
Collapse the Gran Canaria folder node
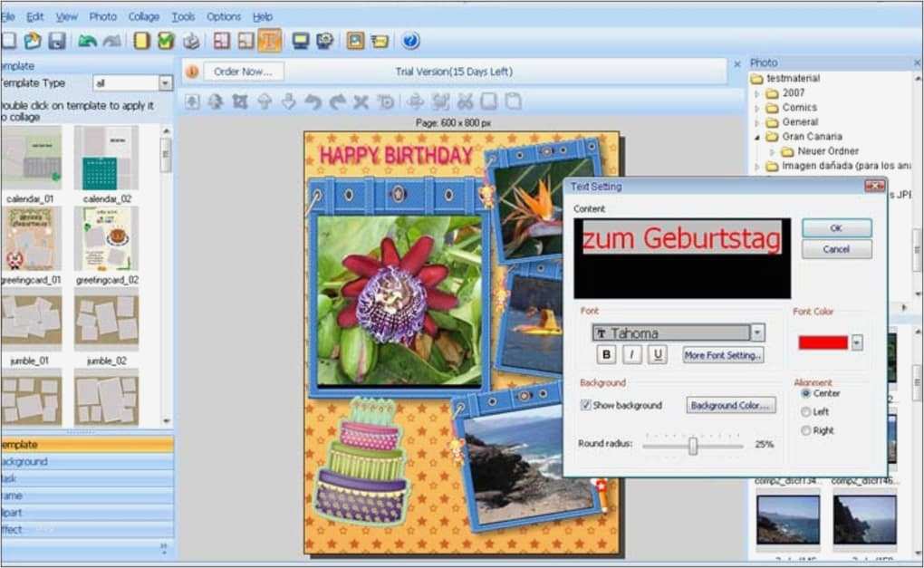(757, 138)
